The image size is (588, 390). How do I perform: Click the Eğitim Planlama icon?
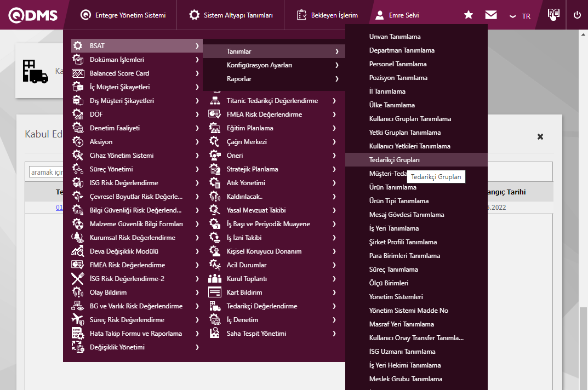click(x=215, y=128)
